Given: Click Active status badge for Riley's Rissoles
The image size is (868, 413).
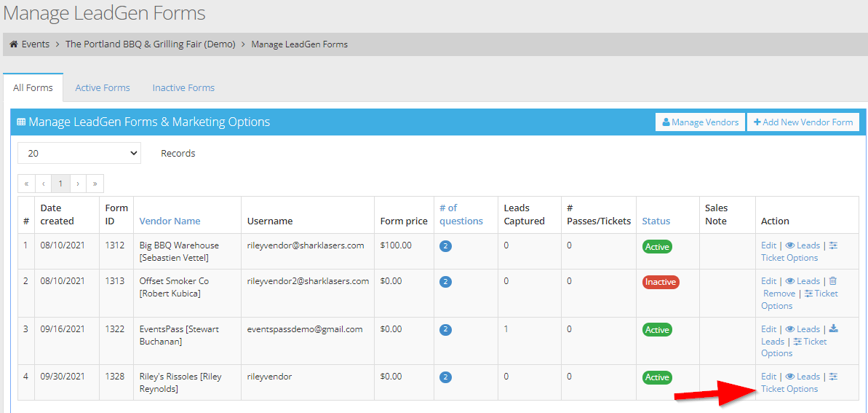Looking at the screenshot, I should coord(657,377).
